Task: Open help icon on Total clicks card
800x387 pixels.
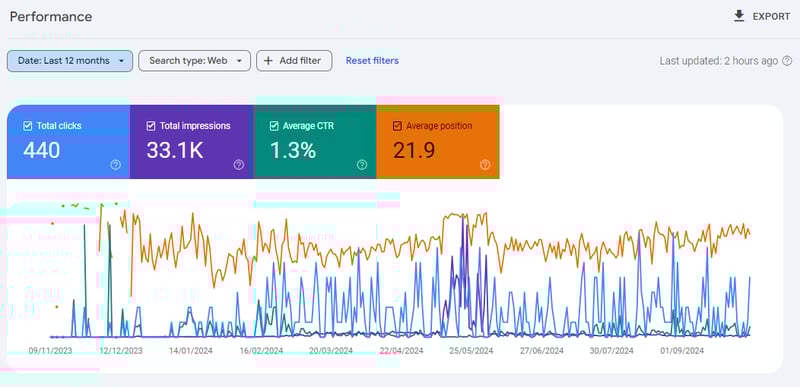Action: click(x=116, y=165)
